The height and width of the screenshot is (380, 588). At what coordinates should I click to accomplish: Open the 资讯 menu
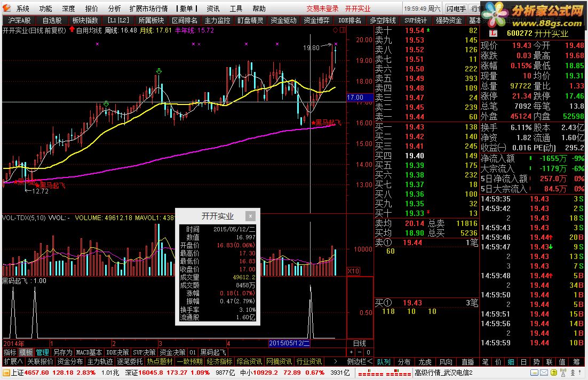pyautogui.click(x=213, y=9)
